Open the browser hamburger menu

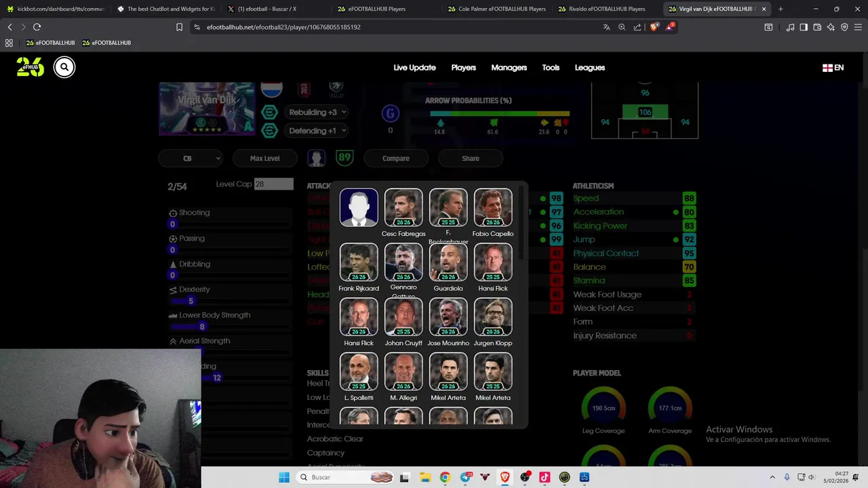point(858,27)
